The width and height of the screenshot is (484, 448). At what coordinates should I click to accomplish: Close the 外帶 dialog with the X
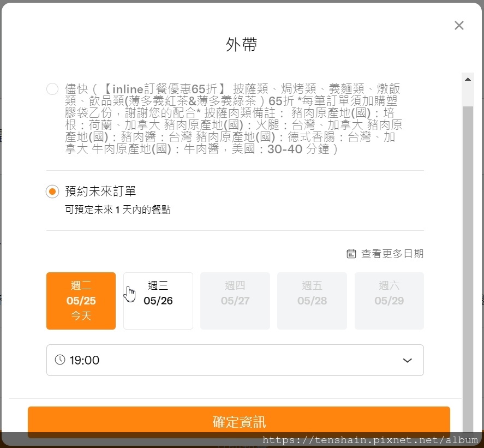[459, 25]
